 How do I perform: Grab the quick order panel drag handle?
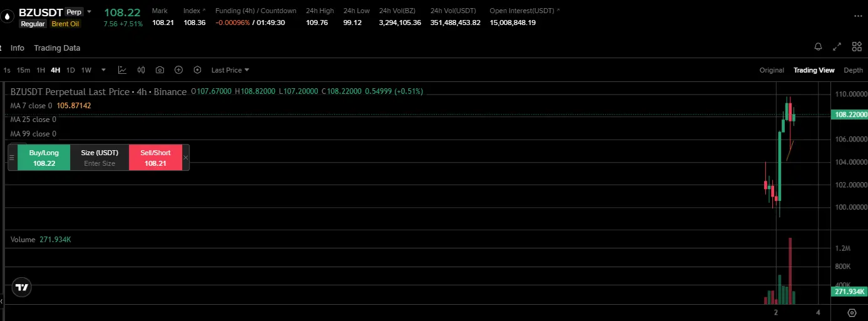click(11, 157)
